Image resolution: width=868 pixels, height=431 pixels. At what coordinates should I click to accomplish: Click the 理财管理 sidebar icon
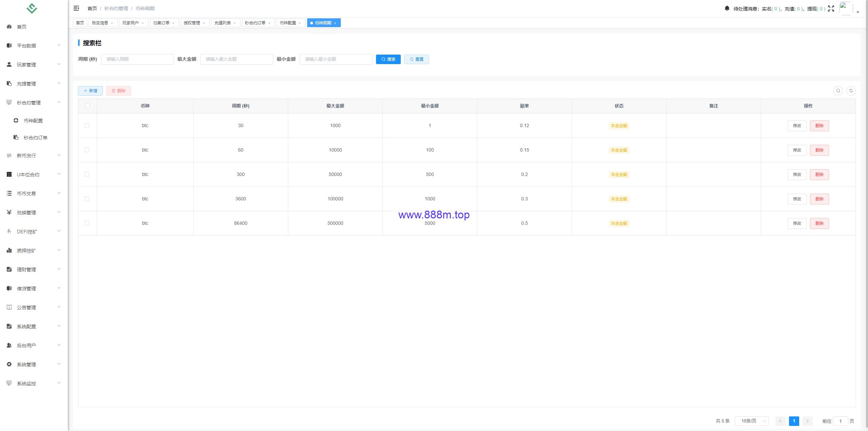click(x=9, y=269)
